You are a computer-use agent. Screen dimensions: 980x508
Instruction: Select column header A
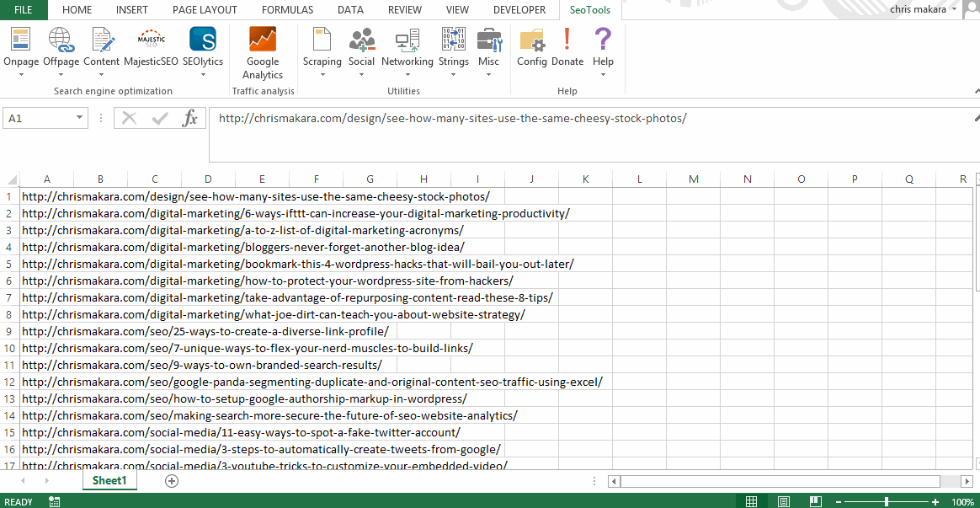coord(47,179)
